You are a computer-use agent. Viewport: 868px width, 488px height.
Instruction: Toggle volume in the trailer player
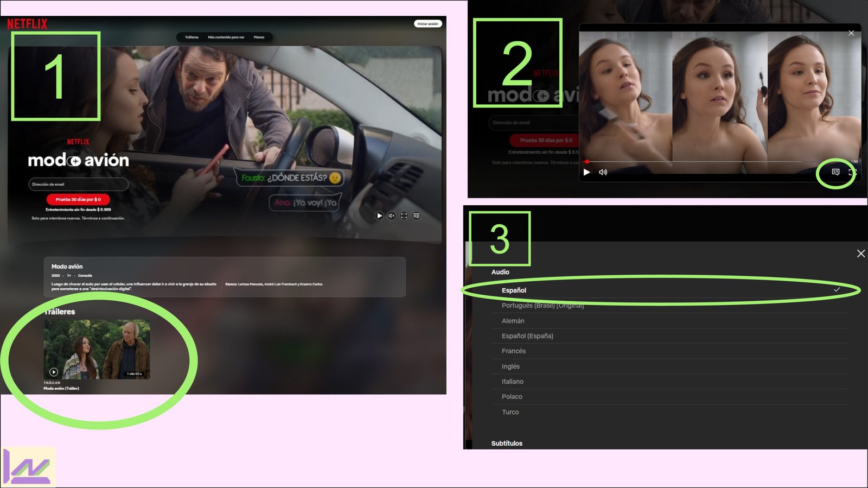point(603,172)
